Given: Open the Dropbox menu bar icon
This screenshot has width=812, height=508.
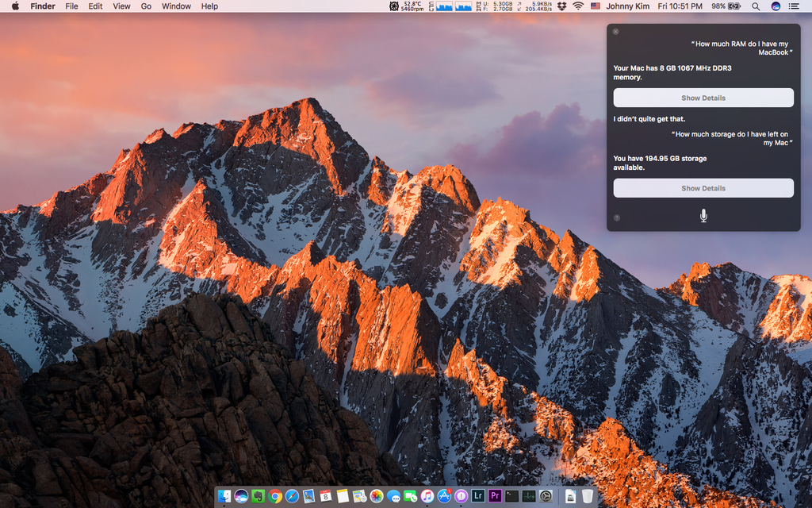Looking at the screenshot, I should 561,6.
